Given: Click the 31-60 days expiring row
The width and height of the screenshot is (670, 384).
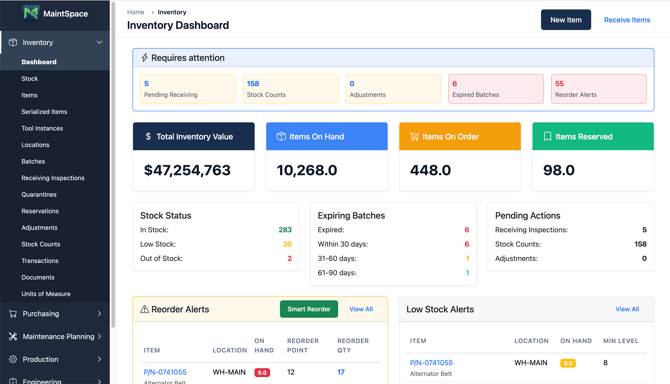Looking at the screenshot, I should click(393, 258).
